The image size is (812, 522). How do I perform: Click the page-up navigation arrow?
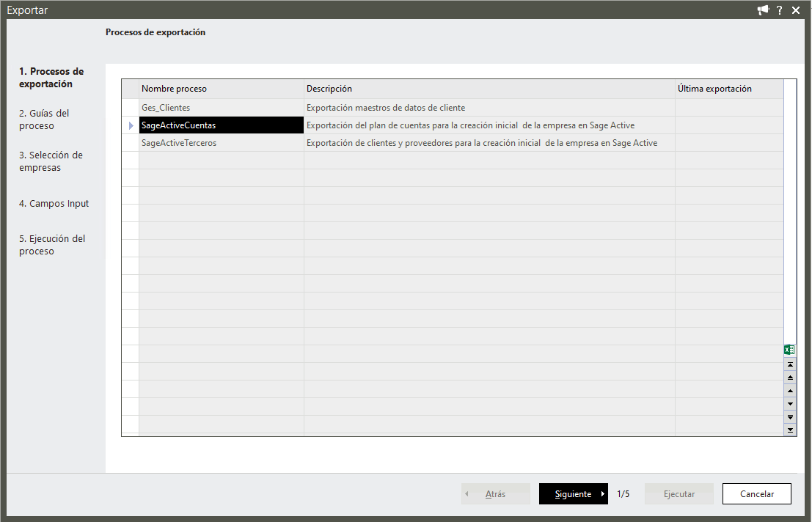[x=790, y=378]
